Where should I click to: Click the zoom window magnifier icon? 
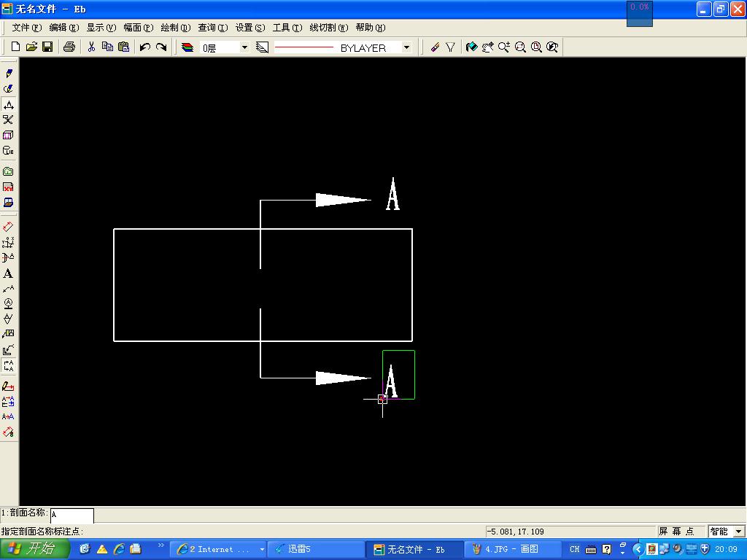click(520, 47)
